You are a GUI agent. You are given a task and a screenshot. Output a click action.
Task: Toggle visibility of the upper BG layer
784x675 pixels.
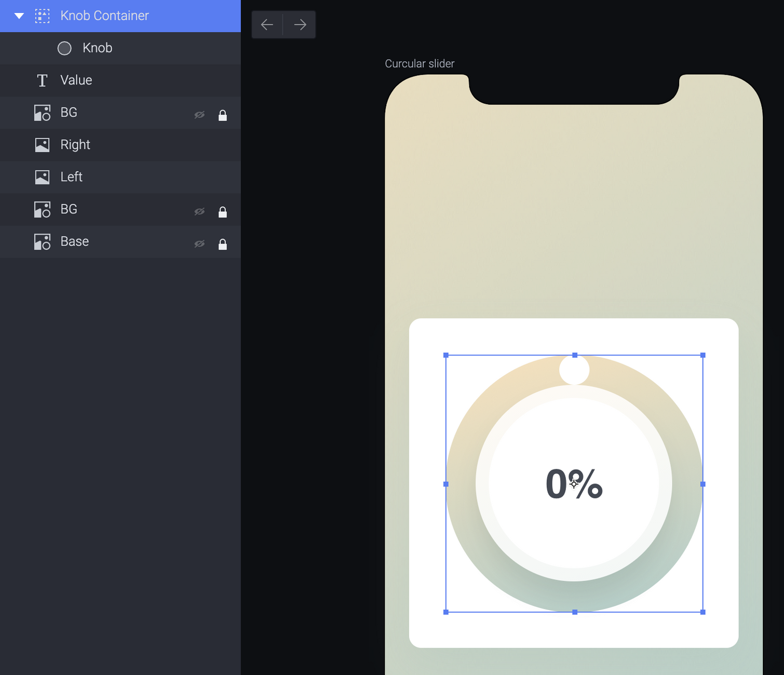point(199,115)
